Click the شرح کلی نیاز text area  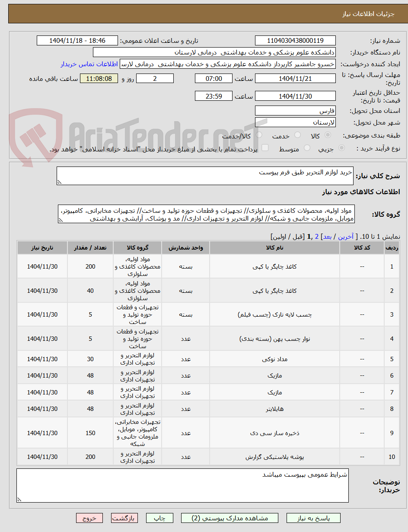coord(205,176)
